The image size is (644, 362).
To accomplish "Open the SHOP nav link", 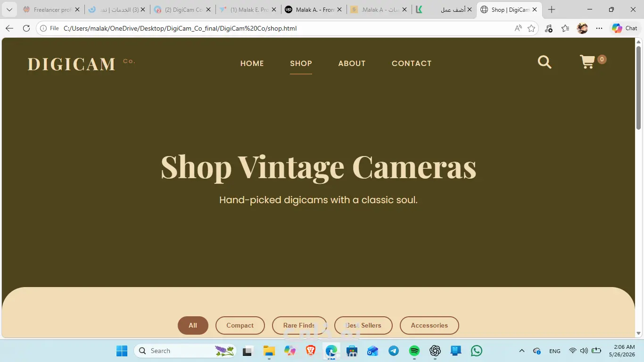I will pyautogui.click(x=301, y=63).
